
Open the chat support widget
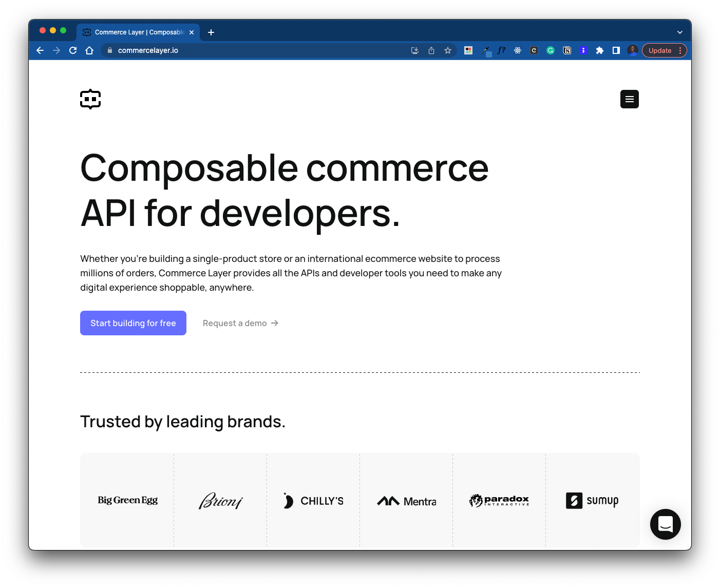[665, 524]
